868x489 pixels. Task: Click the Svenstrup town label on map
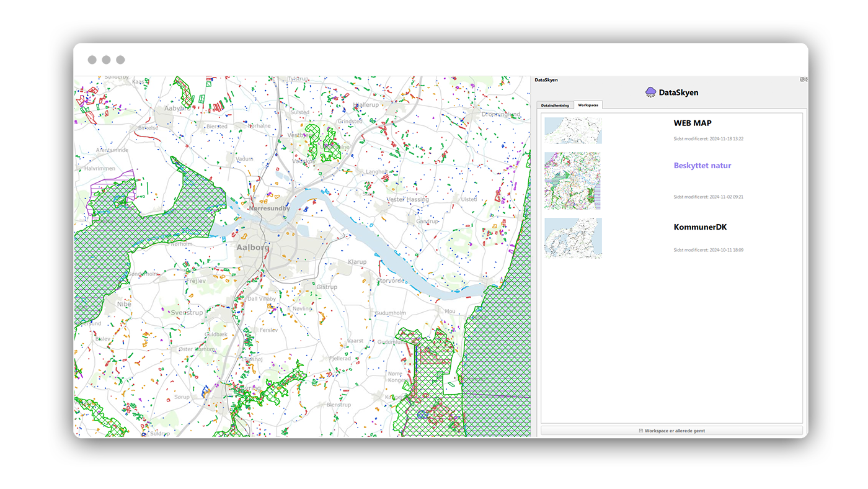click(187, 313)
